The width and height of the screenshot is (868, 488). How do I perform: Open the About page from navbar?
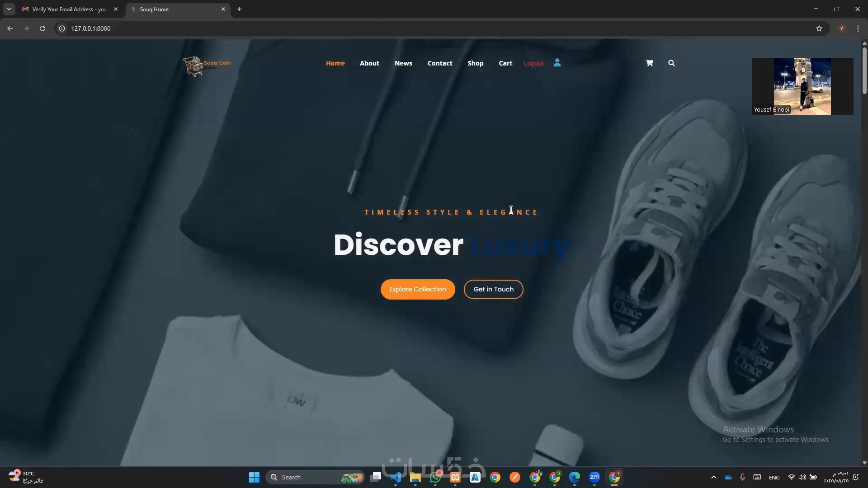(369, 63)
